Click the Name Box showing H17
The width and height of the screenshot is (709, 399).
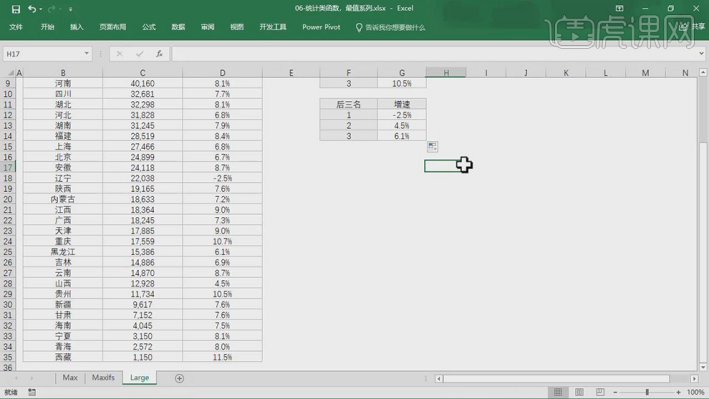[x=43, y=54]
